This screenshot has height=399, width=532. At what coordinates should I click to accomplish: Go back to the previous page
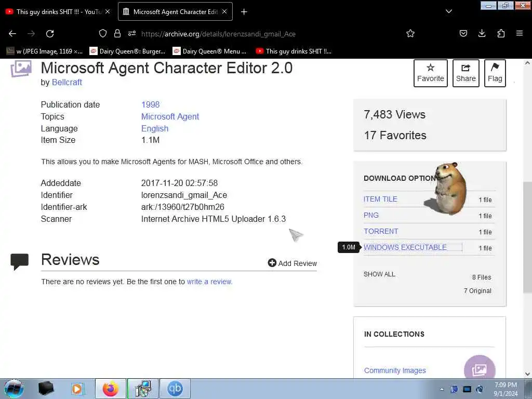tap(12, 34)
